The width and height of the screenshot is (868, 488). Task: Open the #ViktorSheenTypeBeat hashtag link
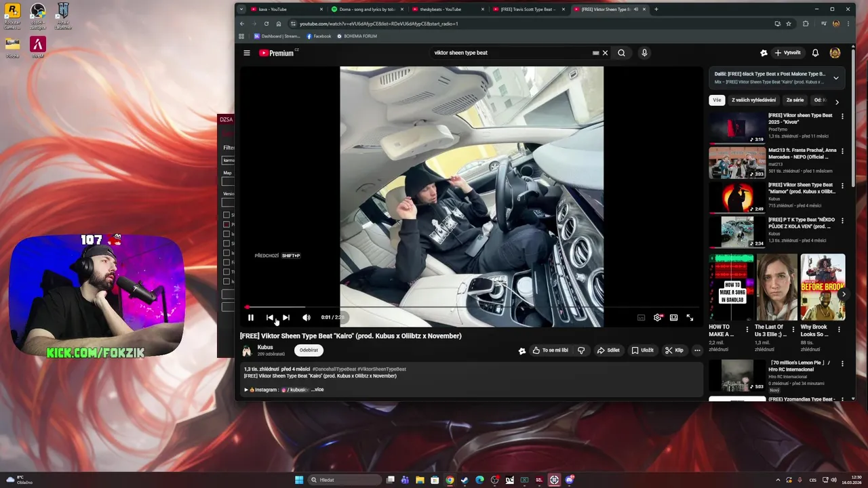point(382,369)
